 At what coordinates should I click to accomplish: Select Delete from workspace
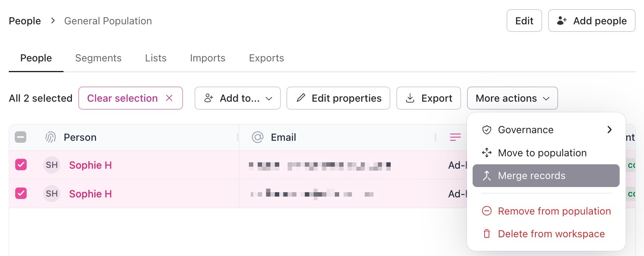pyautogui.click(x=551, y=234)
